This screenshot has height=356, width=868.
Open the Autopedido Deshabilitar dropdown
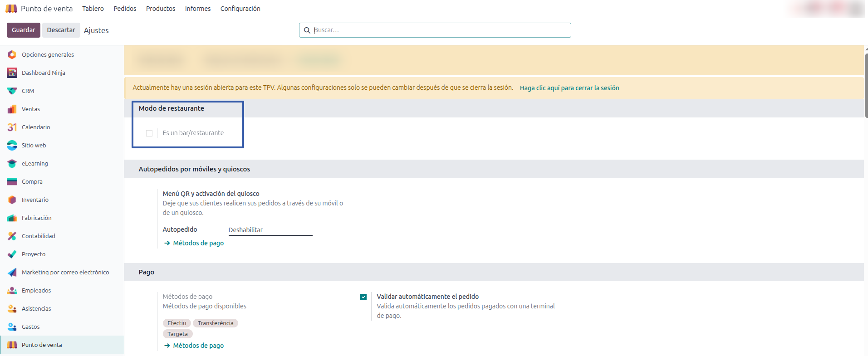click(x=270, y=230)
